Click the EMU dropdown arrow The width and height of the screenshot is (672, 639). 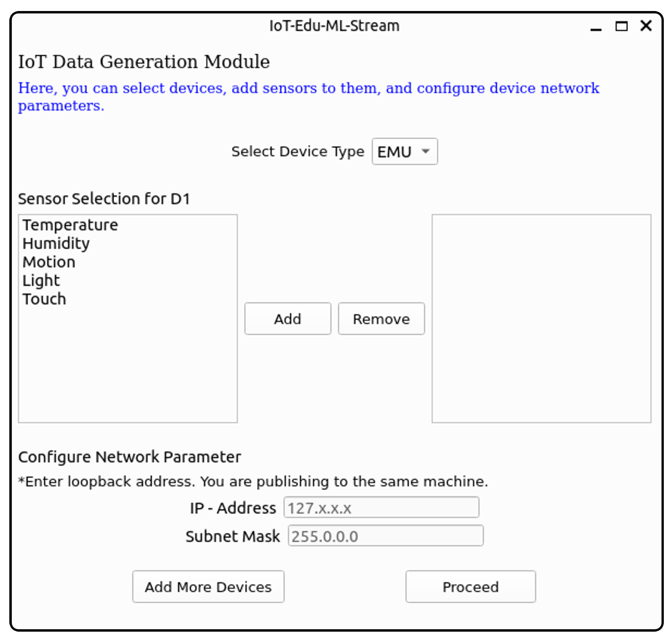(425, 151)
